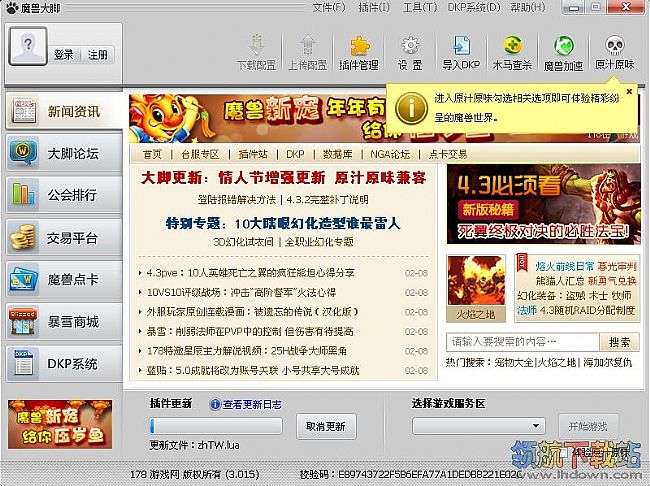Click the 登录 login button

64,54
